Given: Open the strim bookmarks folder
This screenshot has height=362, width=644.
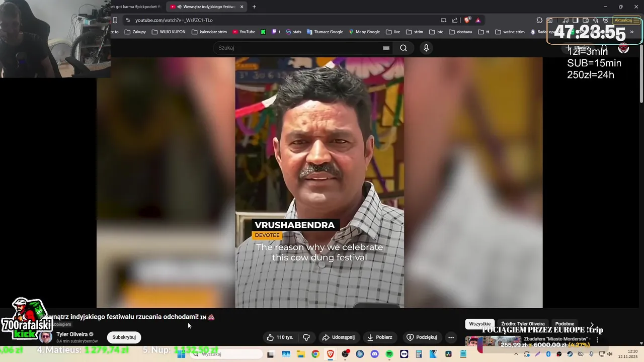Looking at the screenshot, I should 415,32.
